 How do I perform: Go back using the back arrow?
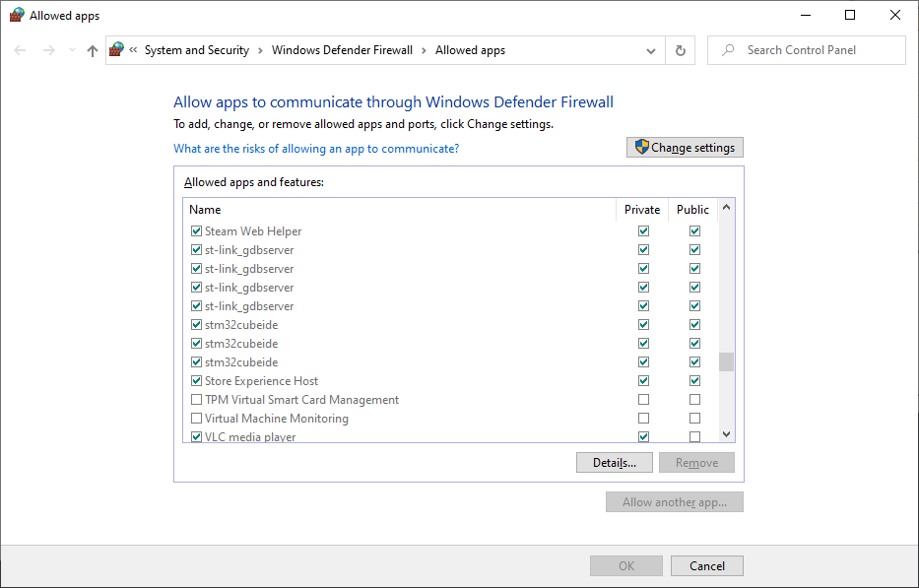pyautogui.click(x=20, y=50)
